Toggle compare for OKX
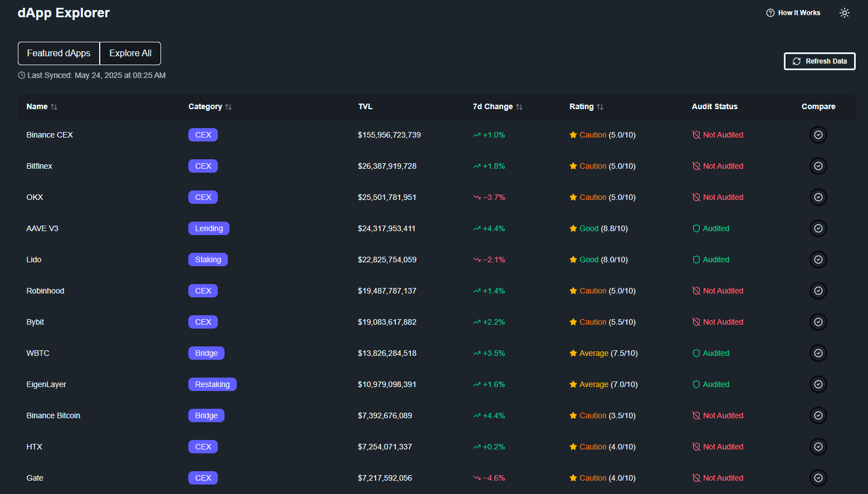 tap(818, 197)
